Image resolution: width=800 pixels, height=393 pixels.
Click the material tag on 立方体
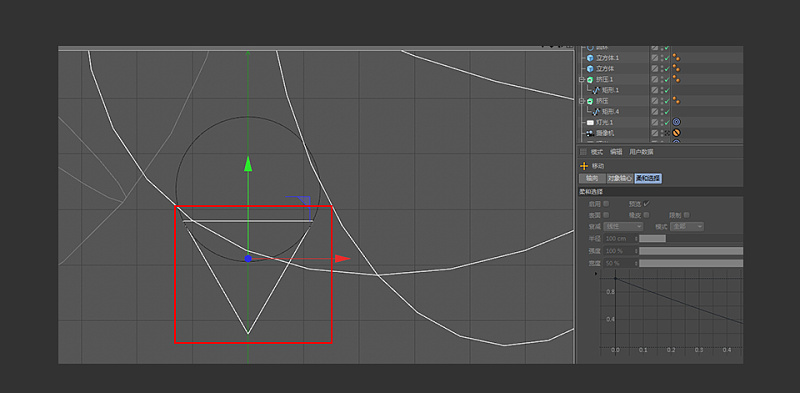coord(677,68)
